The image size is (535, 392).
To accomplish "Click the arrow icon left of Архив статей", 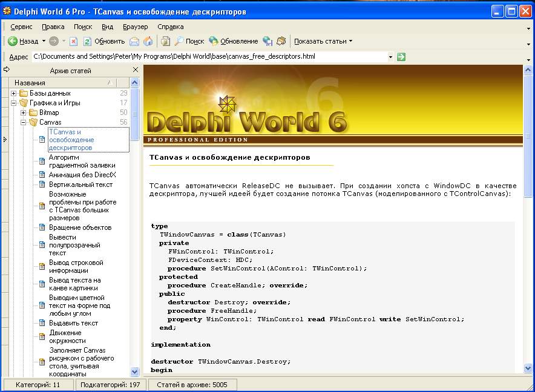I will (7, 70).
